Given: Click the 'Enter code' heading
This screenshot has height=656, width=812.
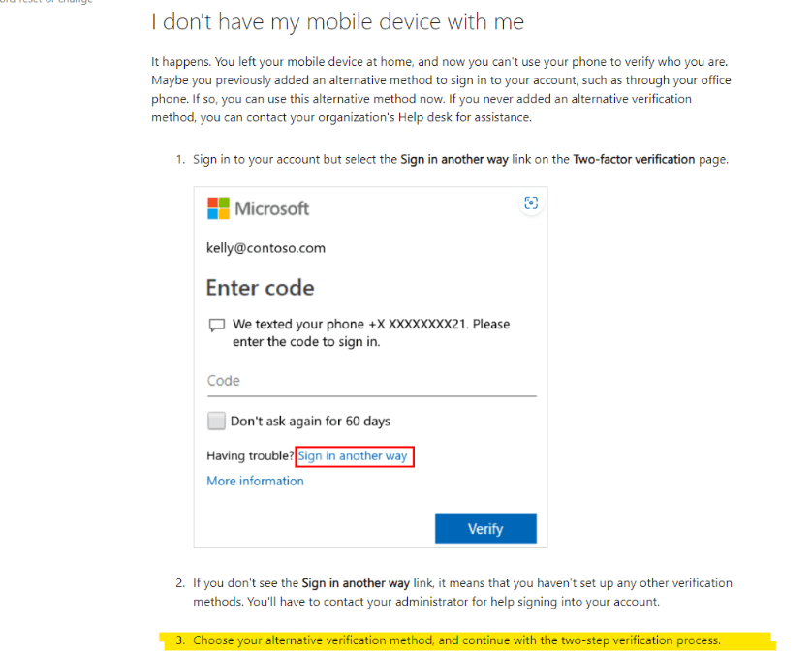Looking at the screenshot, I should click(260, 288).
